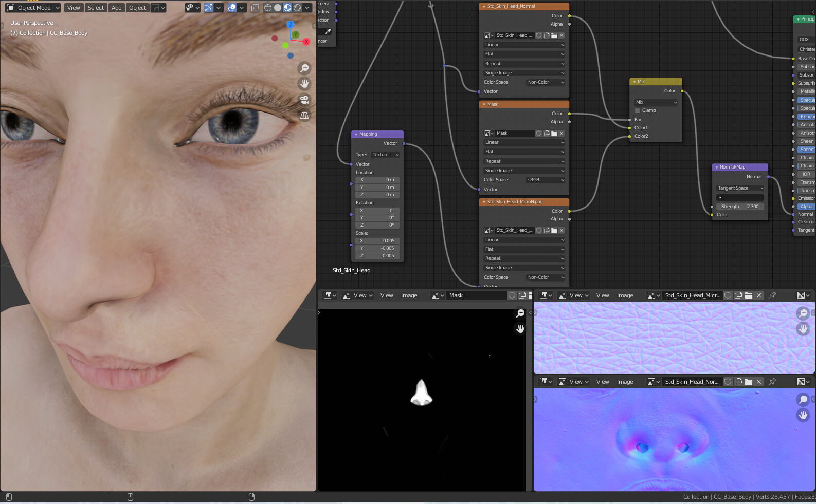This screenshot has height=504, width=816.
Task: Open shading options dropdown arrow
Action: [307, 8]
